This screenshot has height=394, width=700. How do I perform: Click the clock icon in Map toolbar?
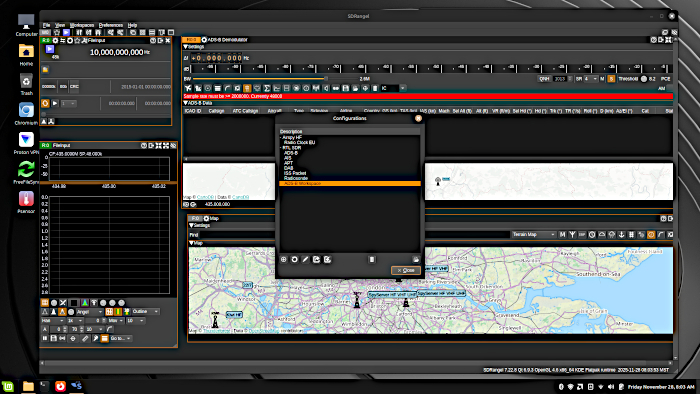592,234
